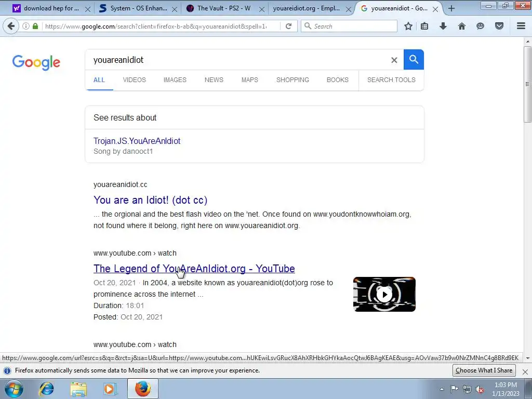Click the Google query field 'youareanidiot'
This screenshot has height=399, width=532.
pyautogui.click(x=237, y=60)
